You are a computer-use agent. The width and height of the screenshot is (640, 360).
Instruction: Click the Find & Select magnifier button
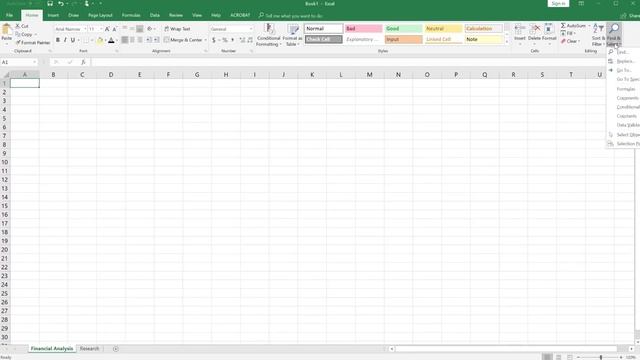click(614, 35)
